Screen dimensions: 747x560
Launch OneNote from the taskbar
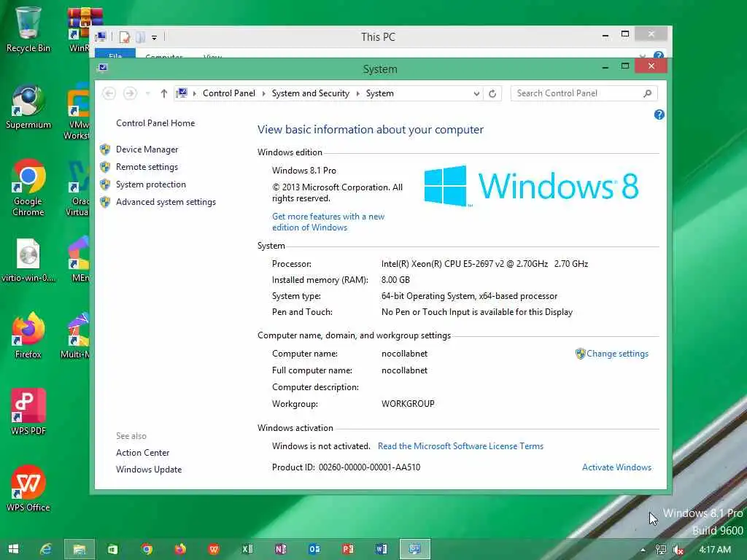[281, 549]
